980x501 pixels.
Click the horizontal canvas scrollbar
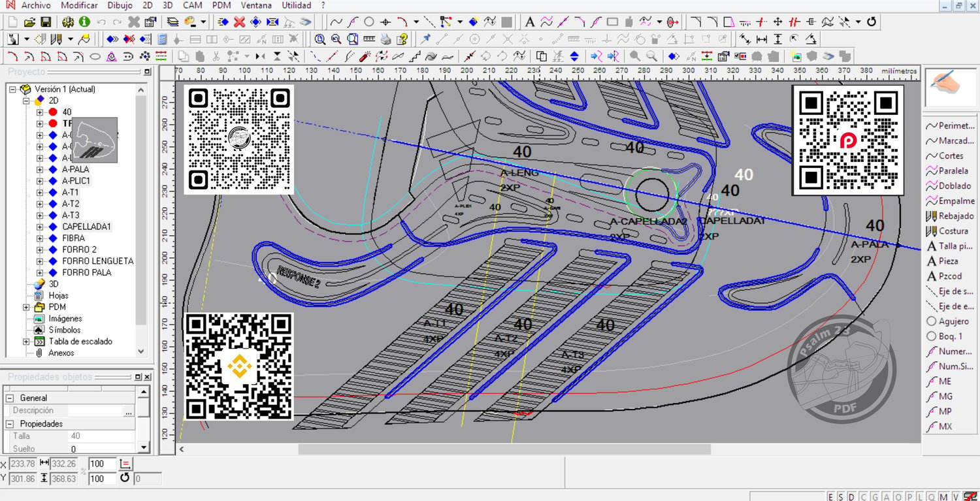point(504,449)
